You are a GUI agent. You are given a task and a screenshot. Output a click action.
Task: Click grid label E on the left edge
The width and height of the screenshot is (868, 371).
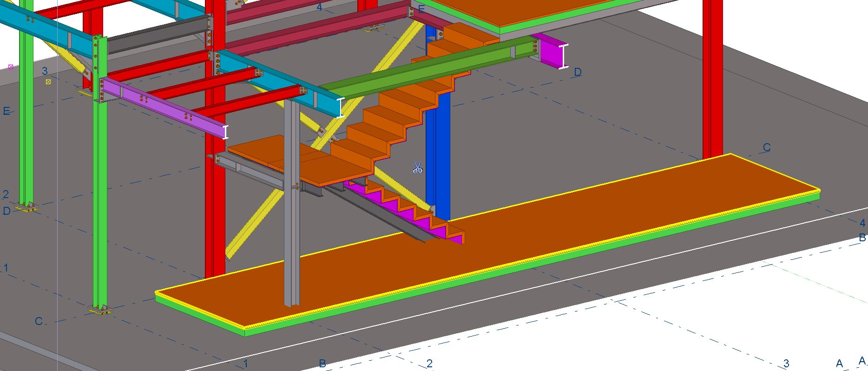(7, 111)
